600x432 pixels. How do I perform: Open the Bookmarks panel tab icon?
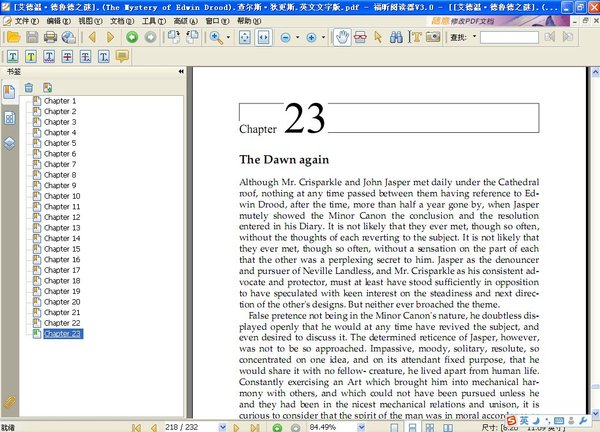pyautogui.click(x=9, y=92)
